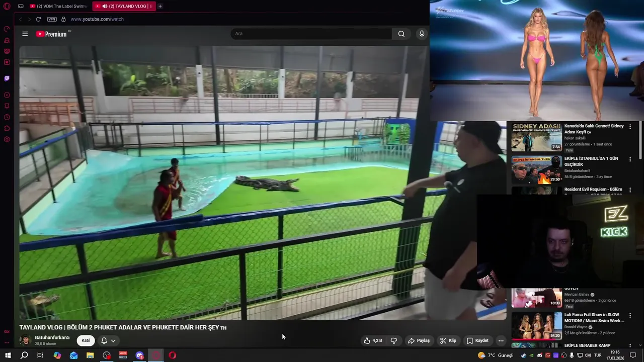Image resolution: width=644 pixels, height=362 pixels.
Task: Go to YouTube Premium home logo
Action: pyautogui.click(x=53, y=34)
